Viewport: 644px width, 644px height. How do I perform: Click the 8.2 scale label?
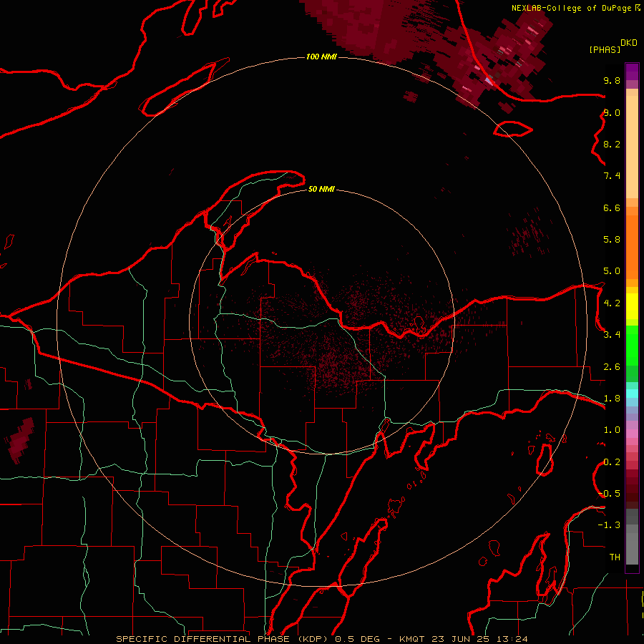pyautogui.click(x=612, y=144)
